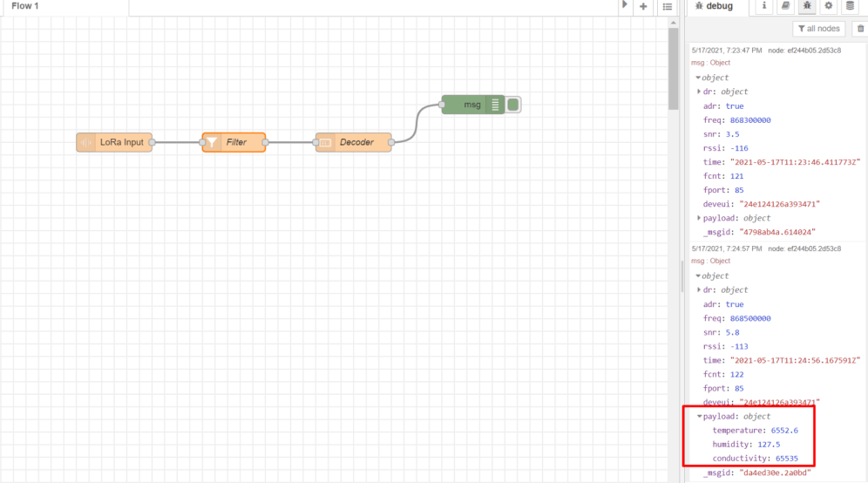
Task: Collapse the second message's payload object
Action: (x=699, y=417)
